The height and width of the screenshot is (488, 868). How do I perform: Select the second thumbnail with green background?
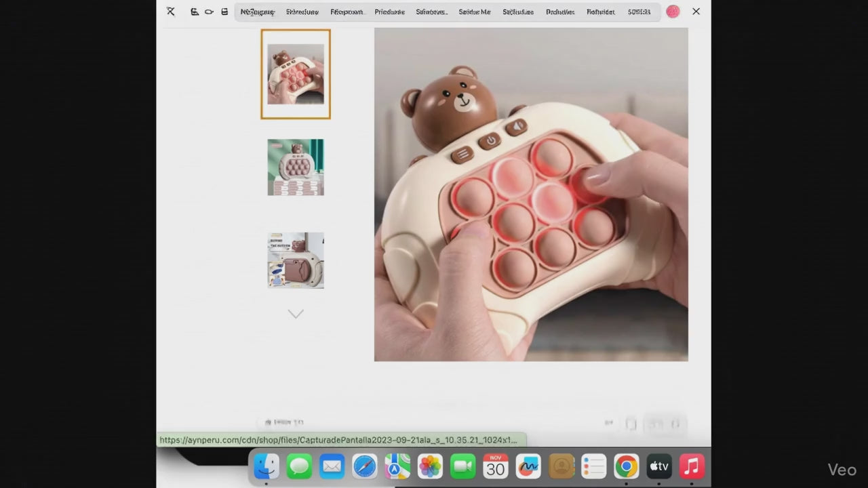(296, 167)
